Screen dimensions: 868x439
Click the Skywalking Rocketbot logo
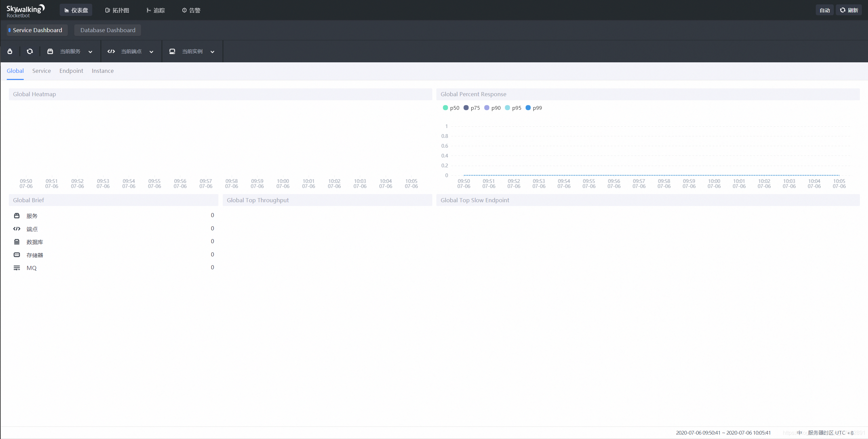[25, 11]
